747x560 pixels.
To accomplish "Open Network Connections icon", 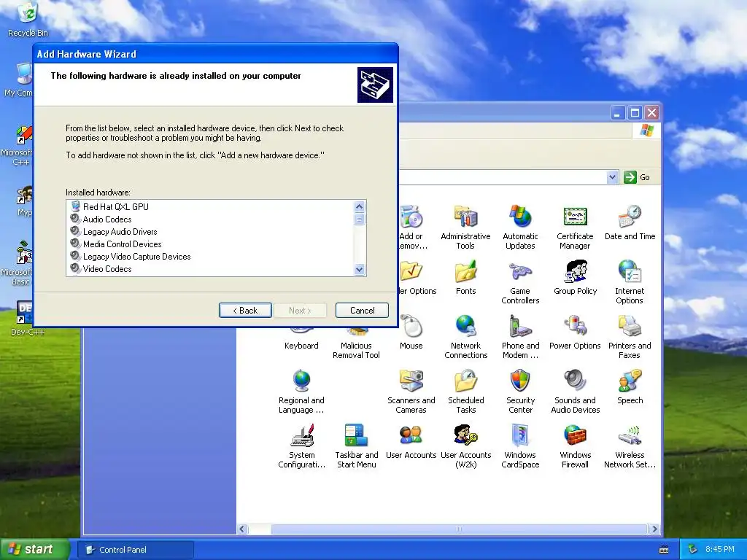I will (465, 337).
